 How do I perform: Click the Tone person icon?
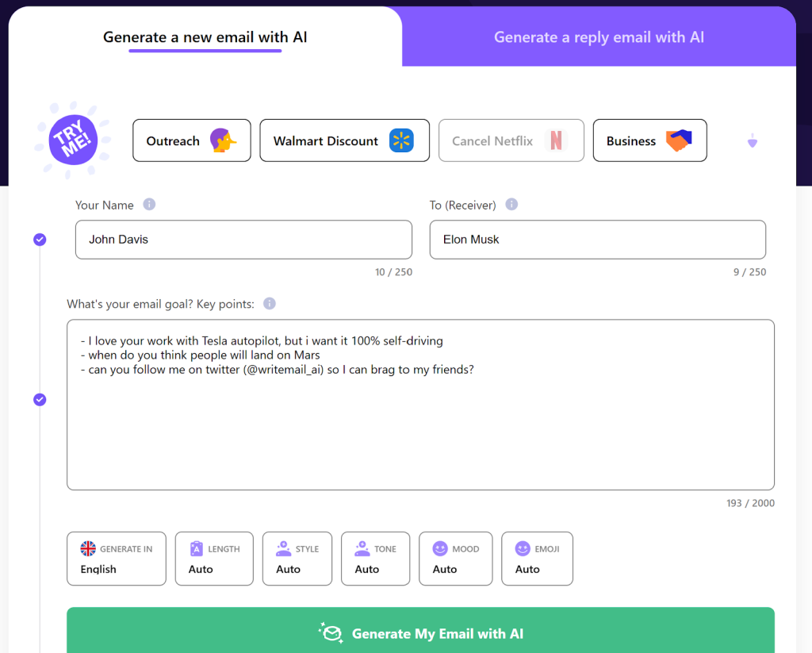(362, 548)
